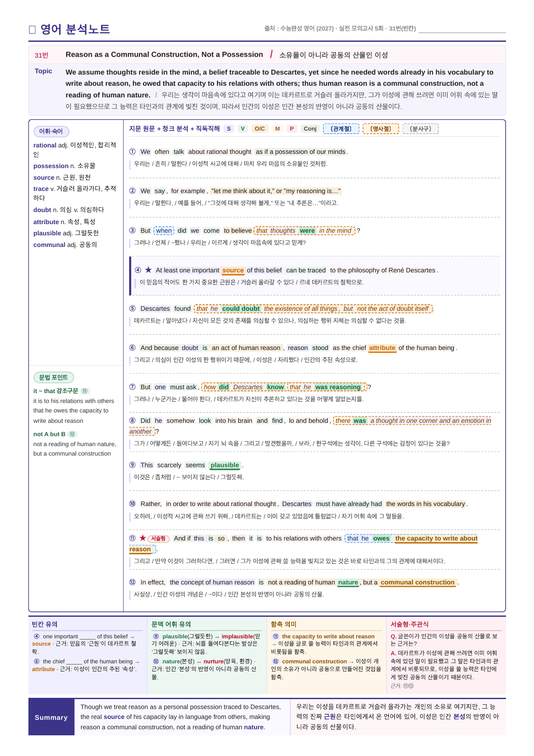
Task: Click the red star on sentence ⑪
Action: tap(143, 538)
